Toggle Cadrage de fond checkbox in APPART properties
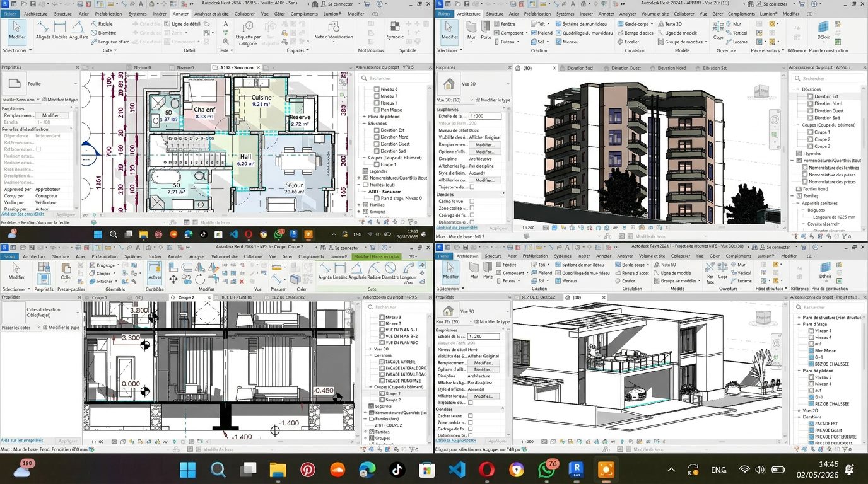Viewport: 868px width, 484px height. pos(472,216)
